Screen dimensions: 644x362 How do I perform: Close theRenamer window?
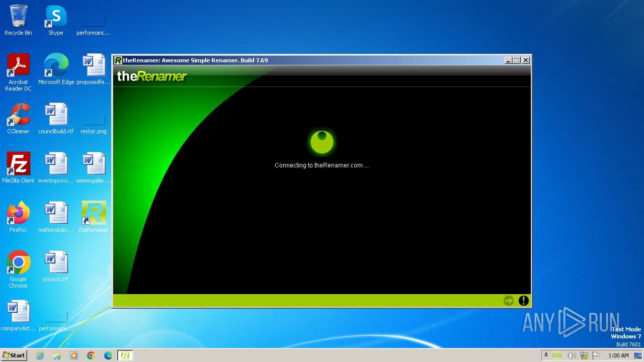click(526, 60)
